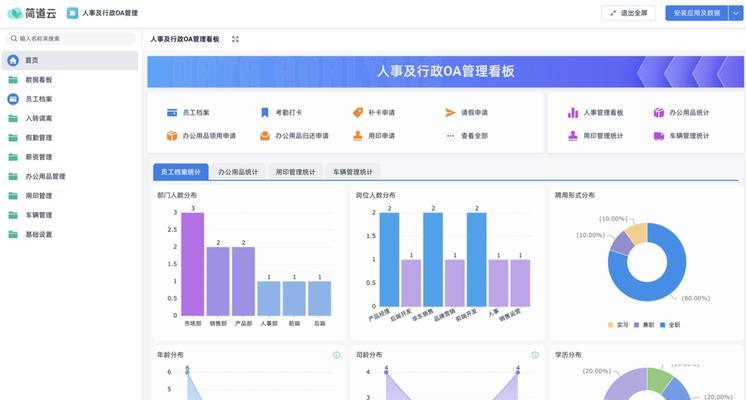Click the 学历分布 chart title
This screenshot has height=400, width=746.
tap(568, 355)
